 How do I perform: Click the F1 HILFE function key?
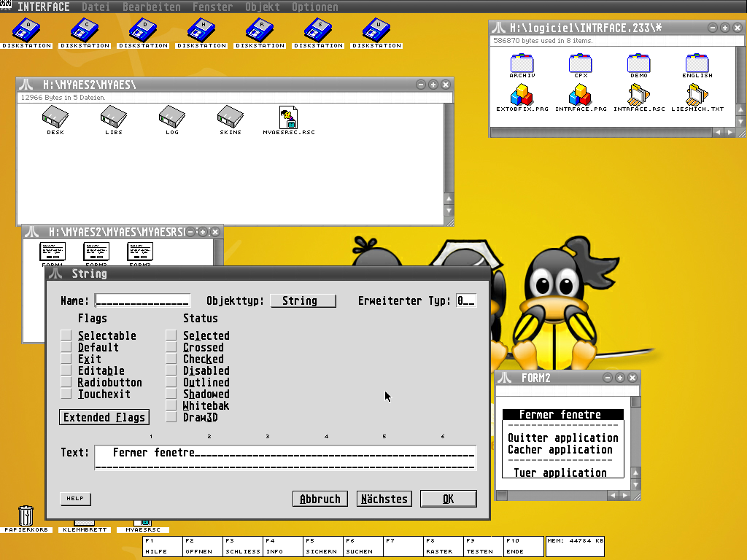coord(162,546)
